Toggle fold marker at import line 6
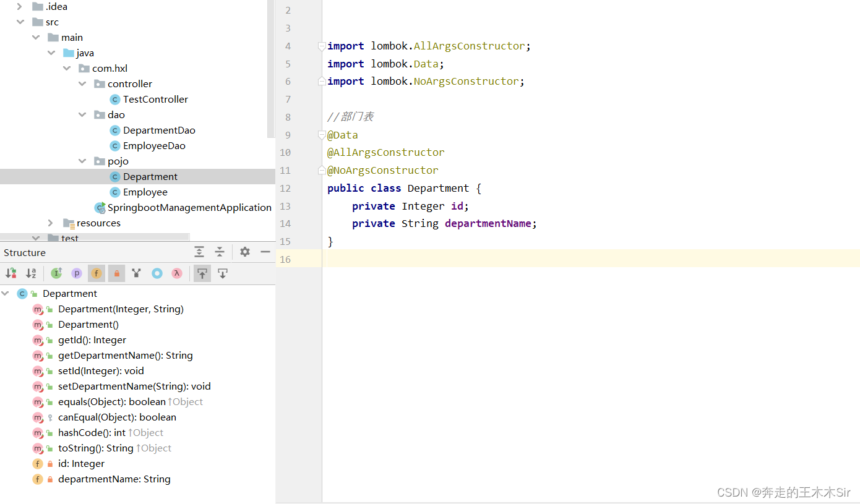Viewport: 860px width, 504px height. [321, 81]
